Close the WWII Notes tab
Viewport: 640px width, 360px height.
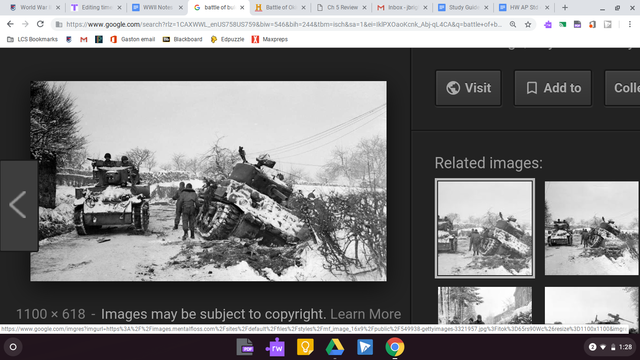click(x=181, y=7)
